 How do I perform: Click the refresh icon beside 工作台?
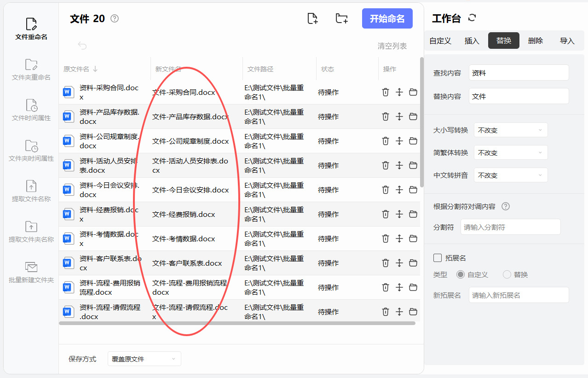472,18
